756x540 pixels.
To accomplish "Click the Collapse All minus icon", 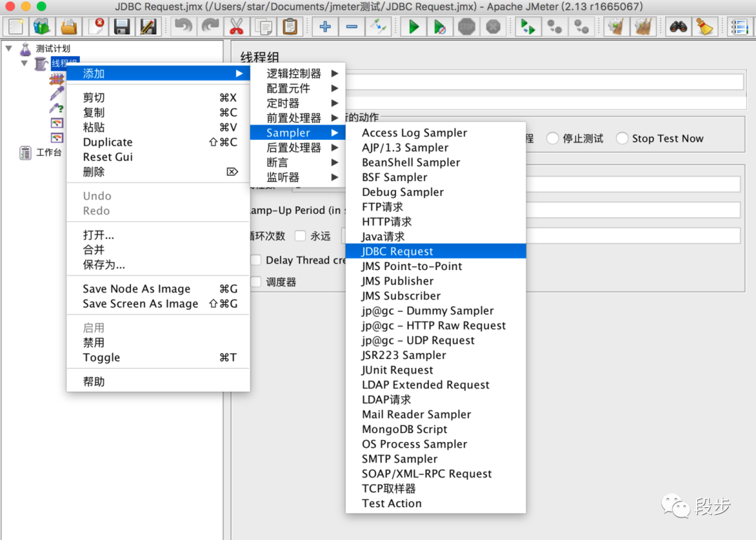I will point(351,27).
